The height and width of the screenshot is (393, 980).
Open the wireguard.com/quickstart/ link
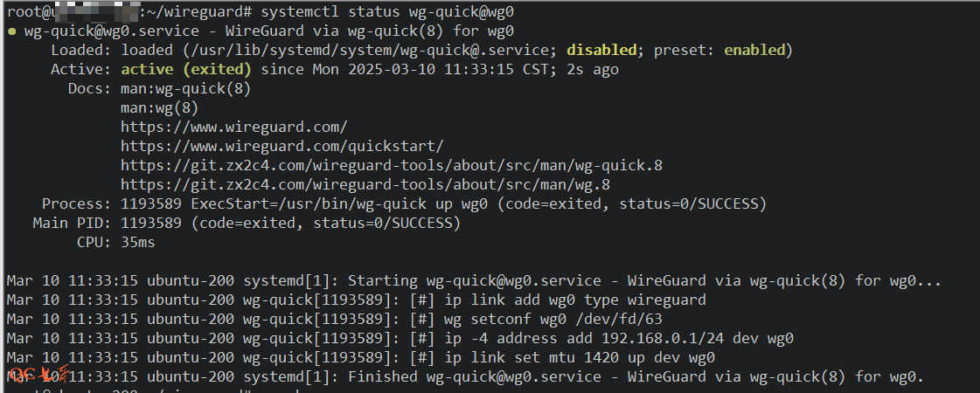[281, 146]
